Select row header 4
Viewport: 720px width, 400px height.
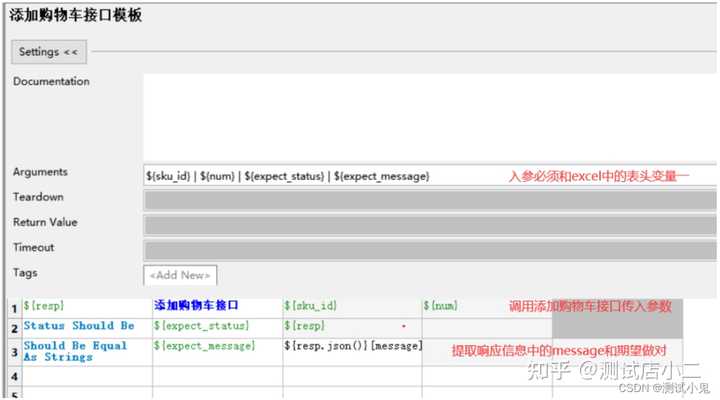15,376
